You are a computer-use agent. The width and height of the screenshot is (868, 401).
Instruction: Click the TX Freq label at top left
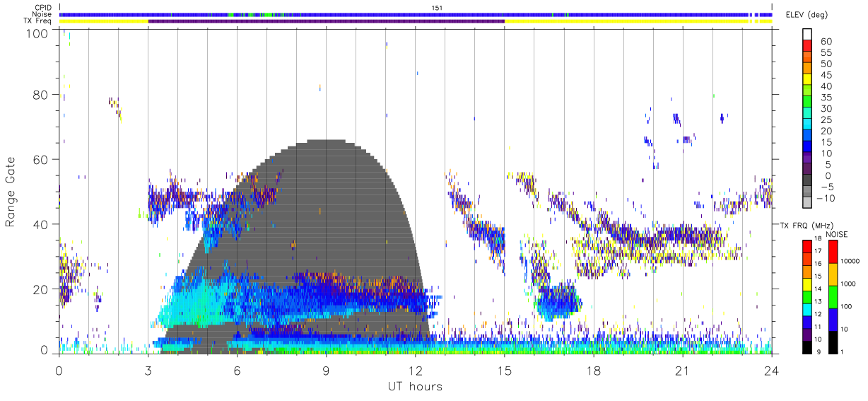tap(37, 21)
